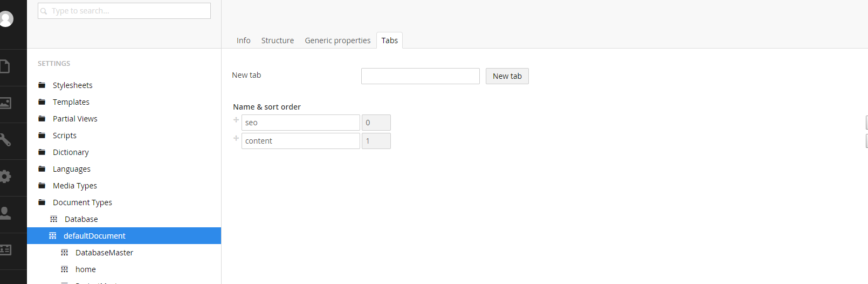Open the Structure tab
Viewport: 868px width, 284px height.
pos(278,40)
